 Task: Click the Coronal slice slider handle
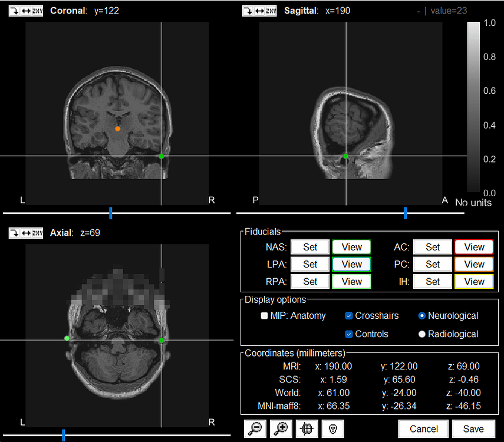(111, 213)
